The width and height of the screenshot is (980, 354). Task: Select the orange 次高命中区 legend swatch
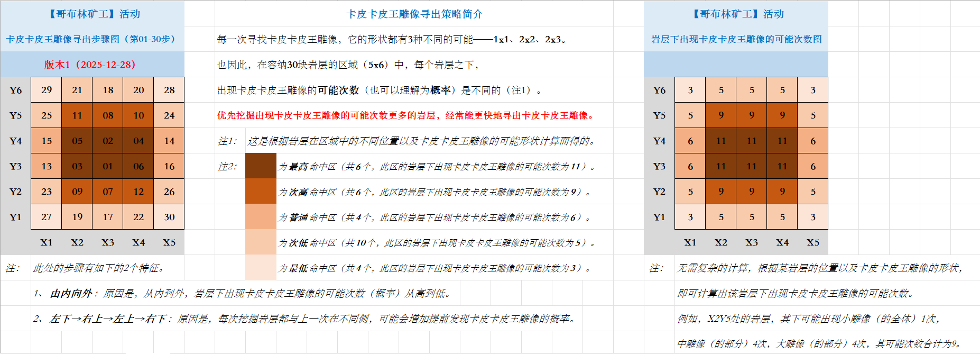pyautogui.click(x=261, y=192)
